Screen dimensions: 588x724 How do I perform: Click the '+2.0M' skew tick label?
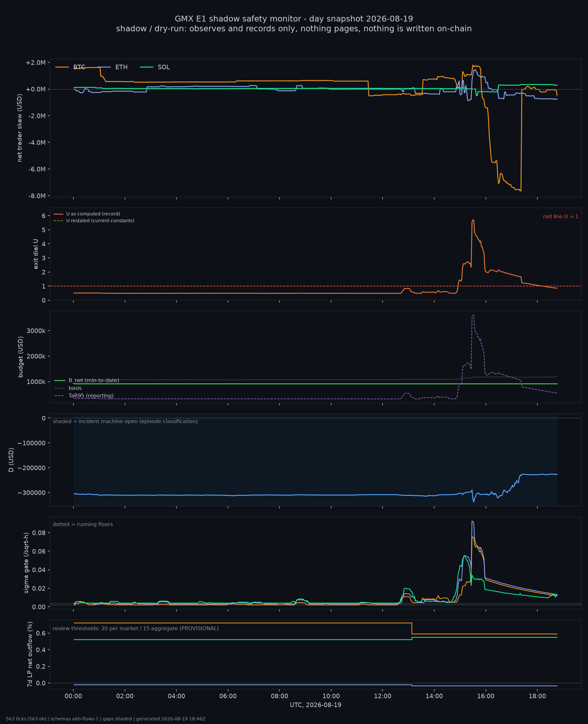(36, 63)
